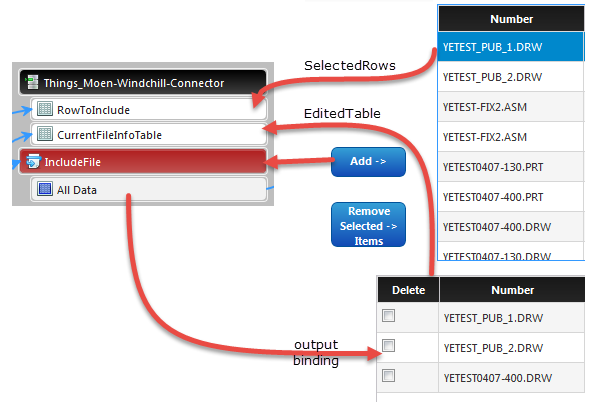This screenshot has width=591, height=402.
Task: Click the All Data grid icon
Action: (45, 189)
